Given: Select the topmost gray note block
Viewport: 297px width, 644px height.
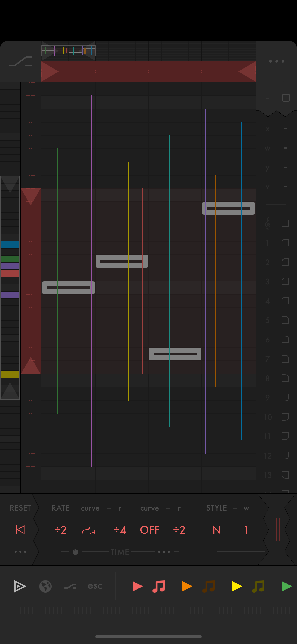Looking at the screenshot, I should coord(228,208).
